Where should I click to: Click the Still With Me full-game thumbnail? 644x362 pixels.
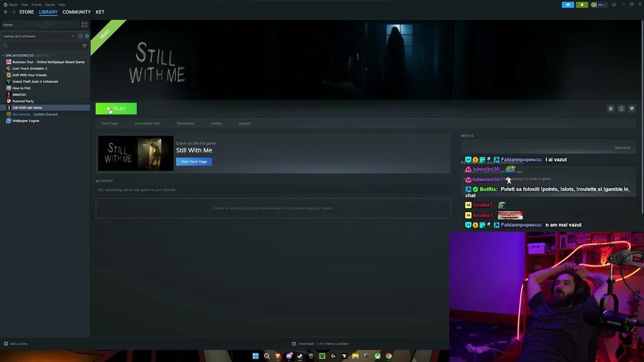click(135, 153)
